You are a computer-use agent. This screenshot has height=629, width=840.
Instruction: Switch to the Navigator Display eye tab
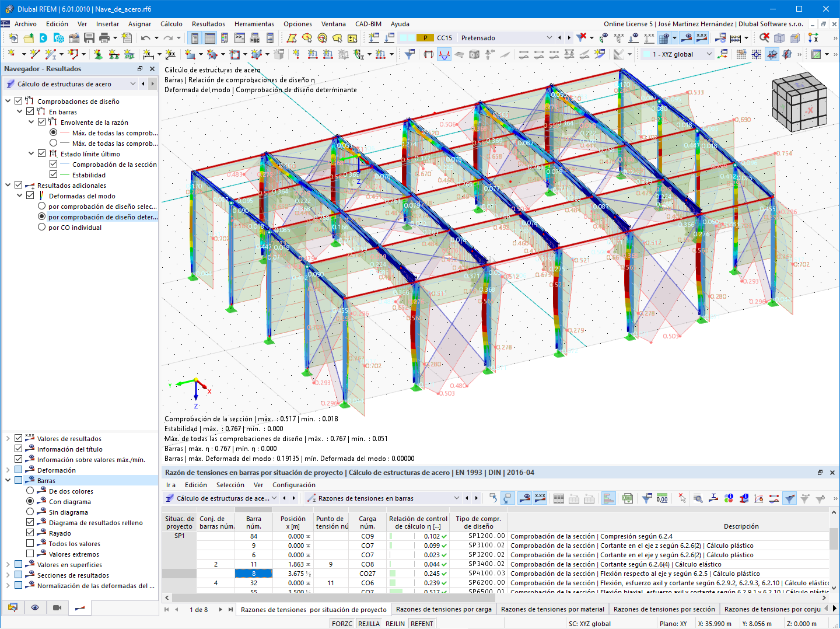[x=35, y=607]
